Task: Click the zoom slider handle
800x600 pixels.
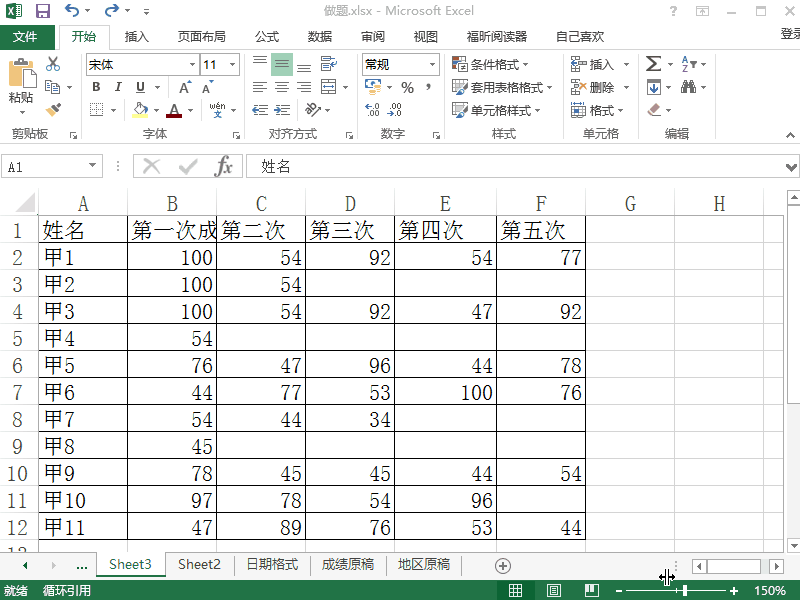Action: pos(684,591)
